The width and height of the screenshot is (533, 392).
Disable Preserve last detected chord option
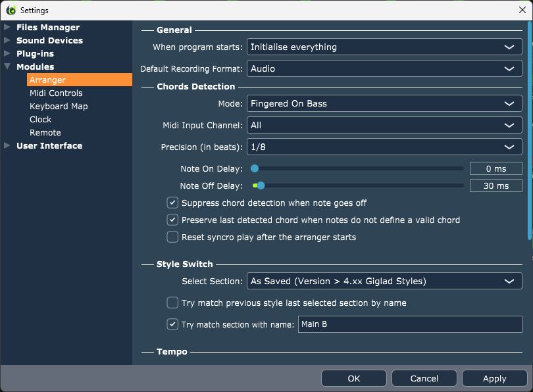click(x=172, y=220)
